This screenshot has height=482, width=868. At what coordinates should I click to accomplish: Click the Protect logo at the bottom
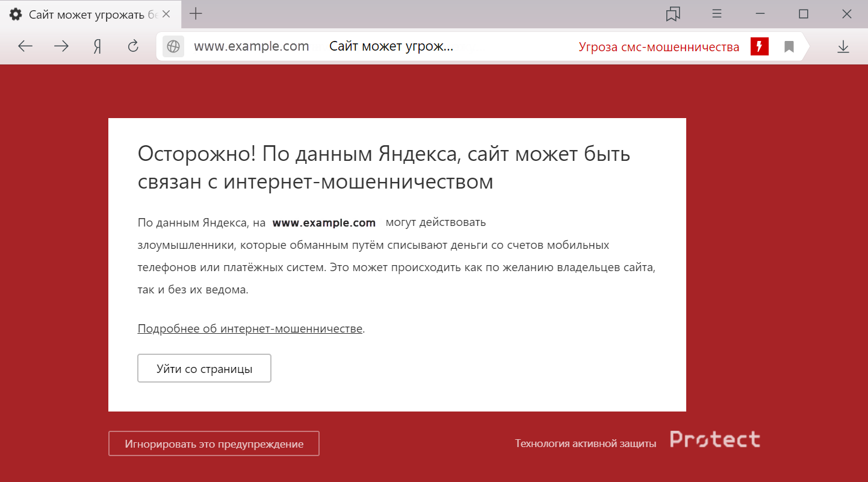tap(715, 440)
